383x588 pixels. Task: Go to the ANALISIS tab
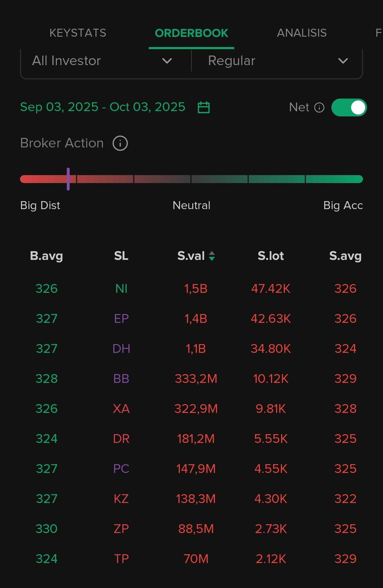tap(302, 33)
